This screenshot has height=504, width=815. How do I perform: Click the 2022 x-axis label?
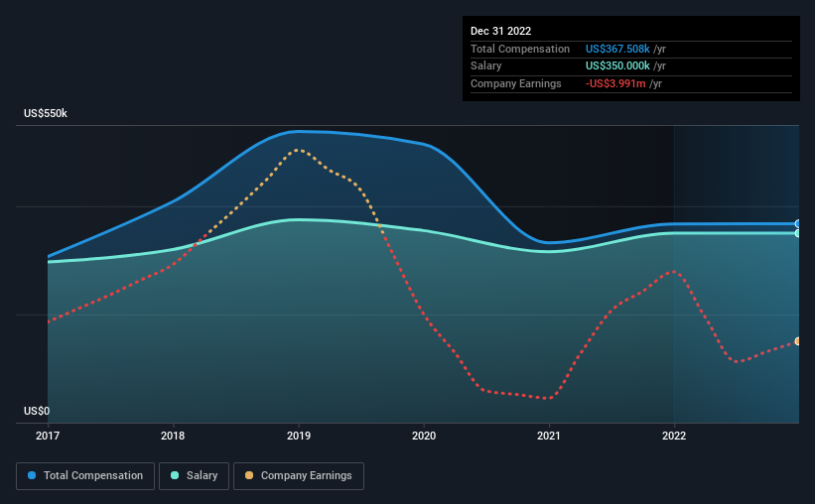pos(674,436)
